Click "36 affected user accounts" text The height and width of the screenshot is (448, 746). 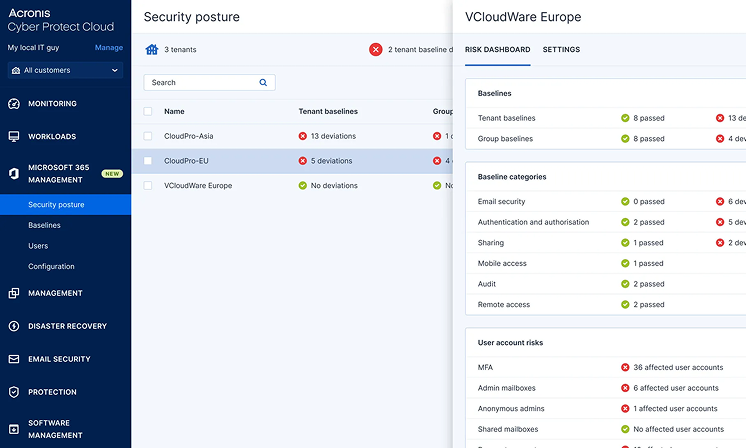pyautogui.click(x=678, y=367)
